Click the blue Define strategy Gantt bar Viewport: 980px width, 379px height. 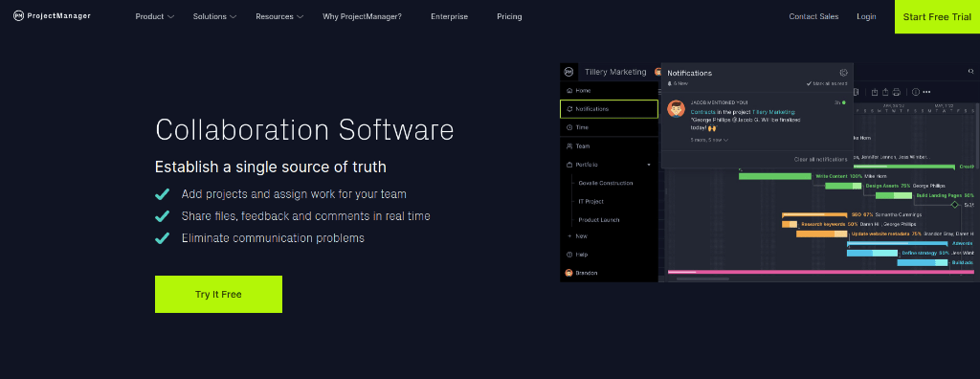click(872, 253)
